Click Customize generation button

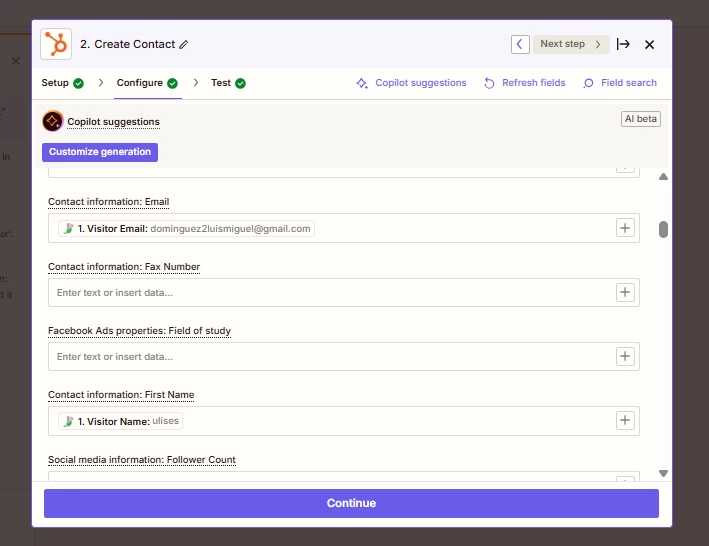click(x=100, y=152)
